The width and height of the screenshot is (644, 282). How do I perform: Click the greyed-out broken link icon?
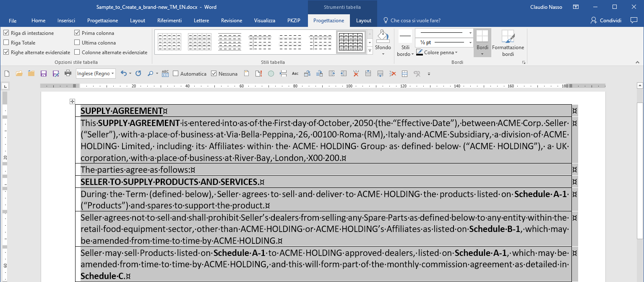click(417, 74)
